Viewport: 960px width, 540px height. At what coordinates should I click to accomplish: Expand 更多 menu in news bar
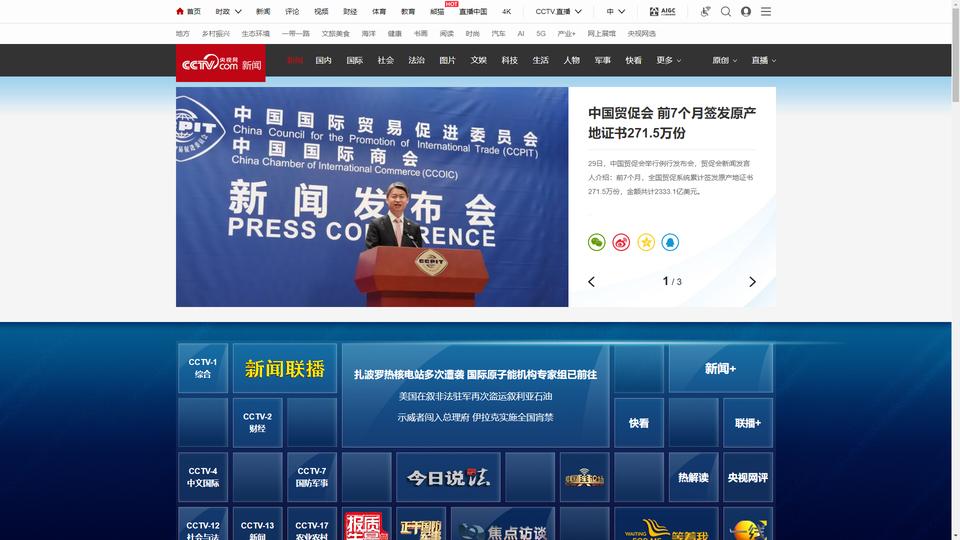669,61
